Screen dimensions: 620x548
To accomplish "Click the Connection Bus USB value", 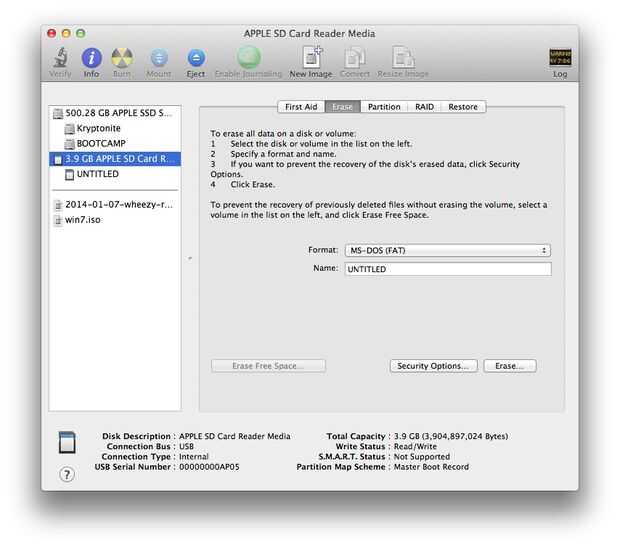I will tap(186, 446).
